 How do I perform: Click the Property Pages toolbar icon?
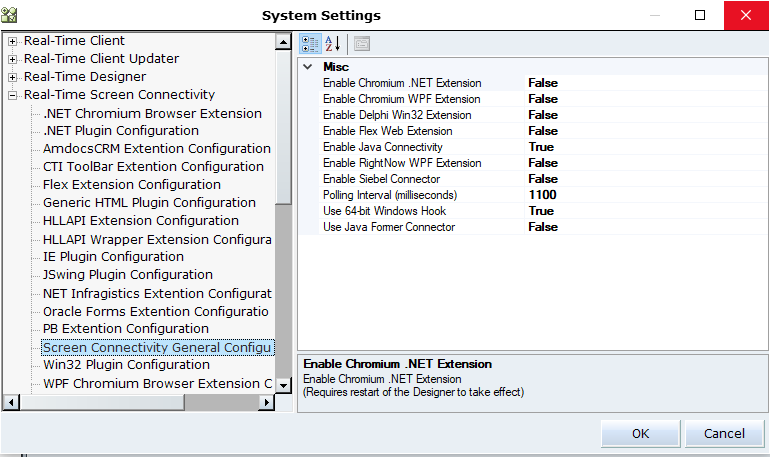point(361,44)
